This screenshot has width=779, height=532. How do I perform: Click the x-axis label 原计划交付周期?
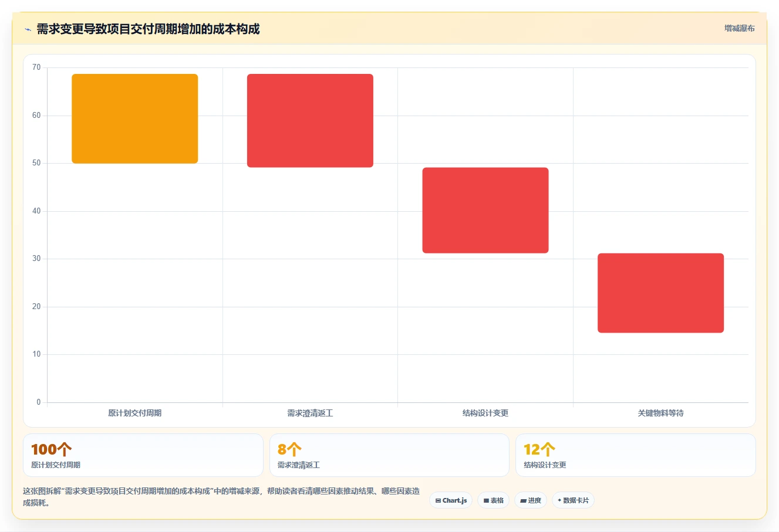tap(134, 413)
